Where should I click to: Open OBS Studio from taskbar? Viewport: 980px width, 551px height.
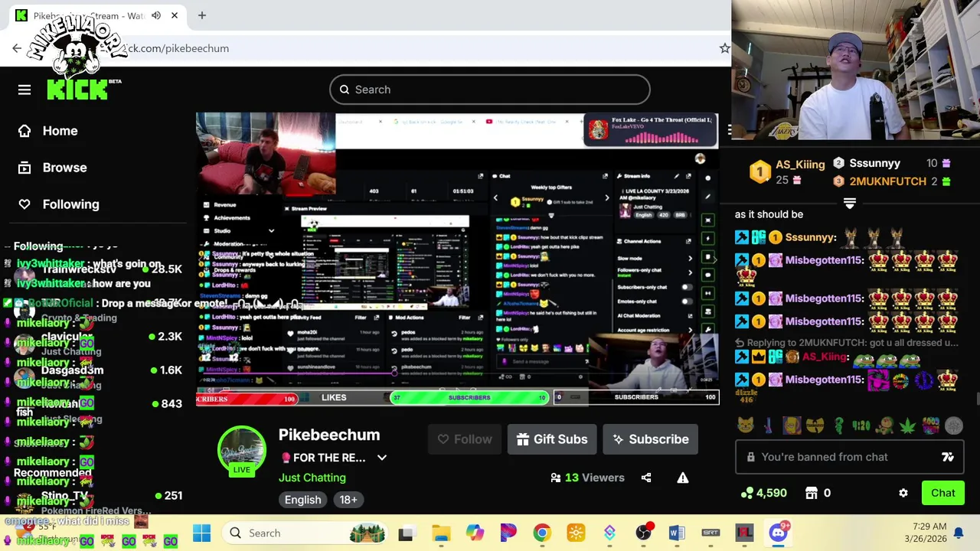643,533
